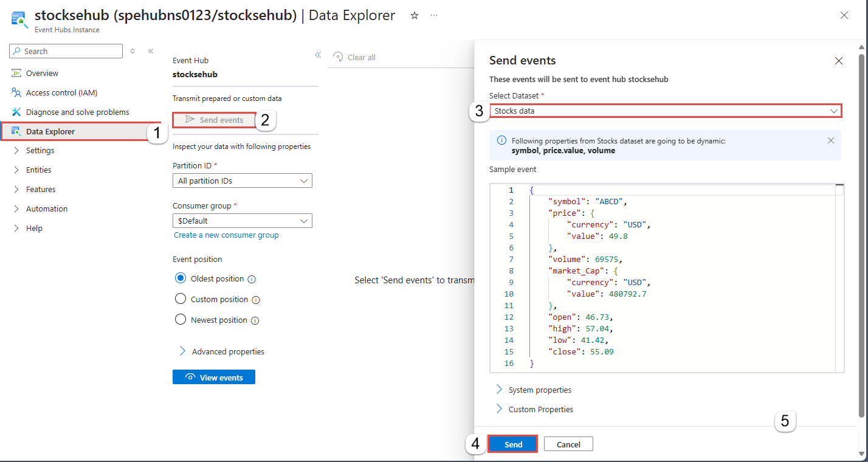Open the ellipsis more options menu in title

pos(434,16)
